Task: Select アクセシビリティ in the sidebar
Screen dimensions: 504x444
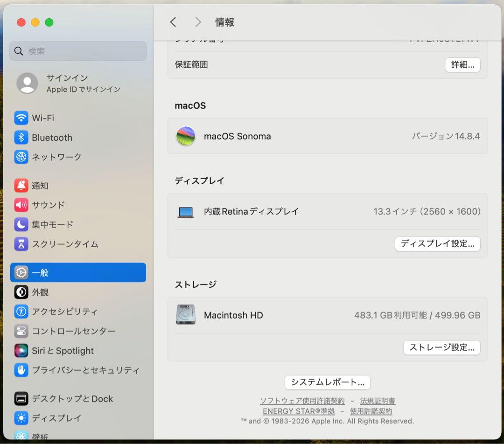Action: click(78, 312)
